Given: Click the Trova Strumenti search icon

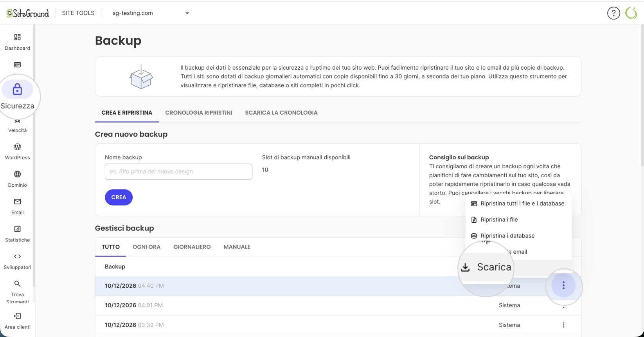Looking at the screenshot, I should click(x=17, y=284).
